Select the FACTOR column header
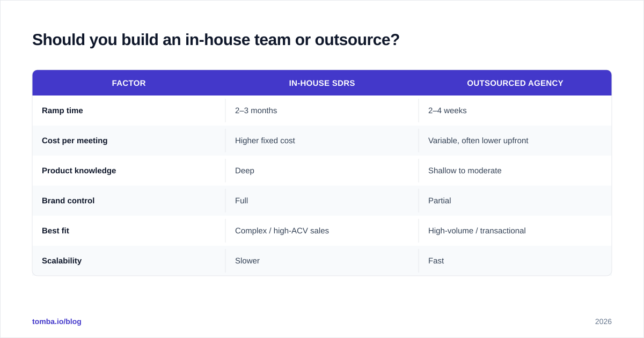 pyautogui.click(x=129, y=83)
